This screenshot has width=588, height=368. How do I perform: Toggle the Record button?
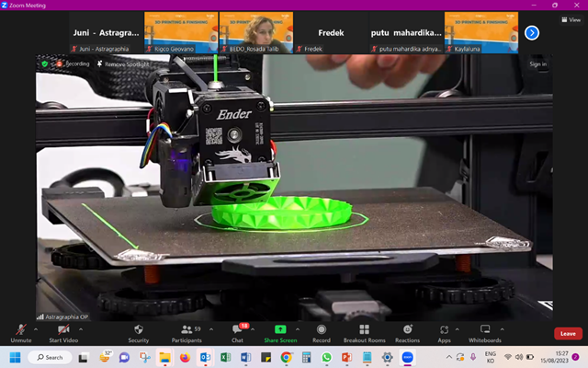322,333
